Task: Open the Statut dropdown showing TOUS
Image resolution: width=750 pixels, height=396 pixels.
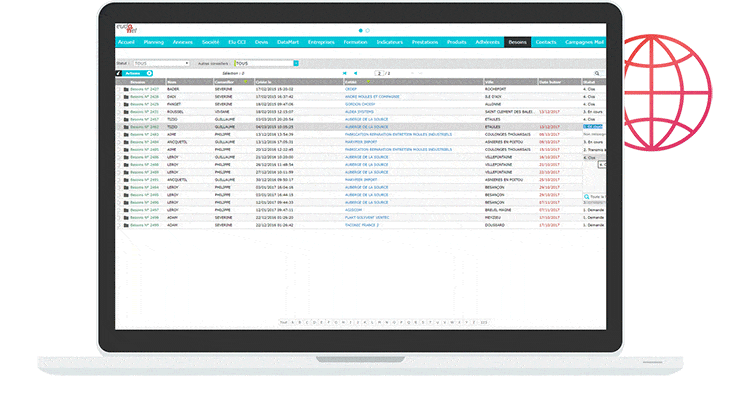Action: [x=161, y=64]
